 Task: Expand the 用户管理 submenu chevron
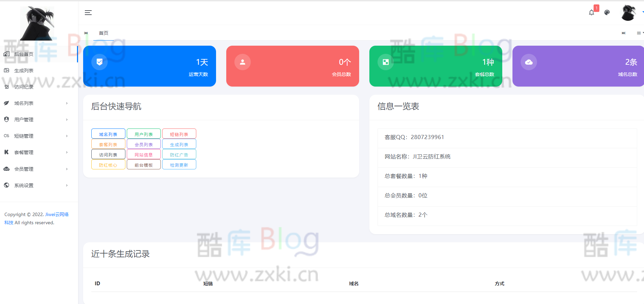(67, 120)
